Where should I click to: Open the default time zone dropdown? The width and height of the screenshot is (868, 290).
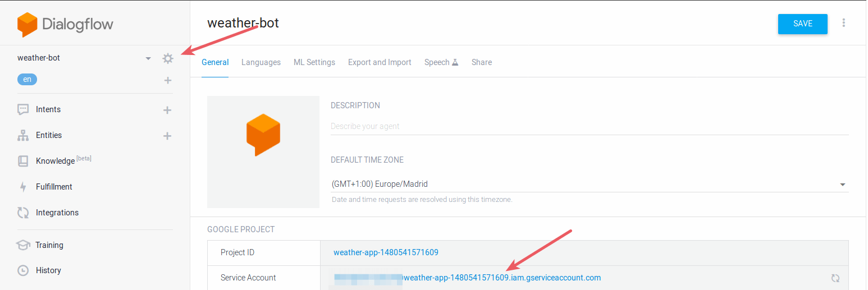(590, 184)
